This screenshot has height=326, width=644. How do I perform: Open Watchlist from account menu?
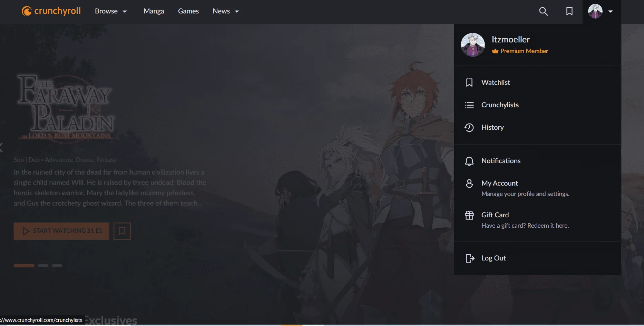537,82
